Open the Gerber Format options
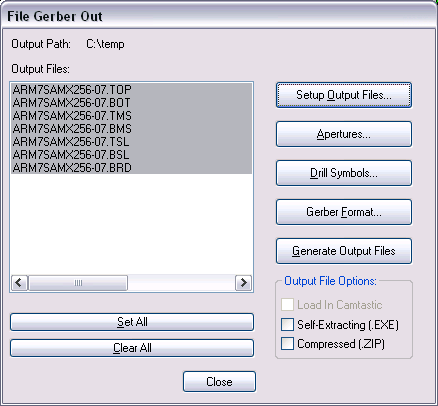This screenshot has width=438, height=406. 344,212
